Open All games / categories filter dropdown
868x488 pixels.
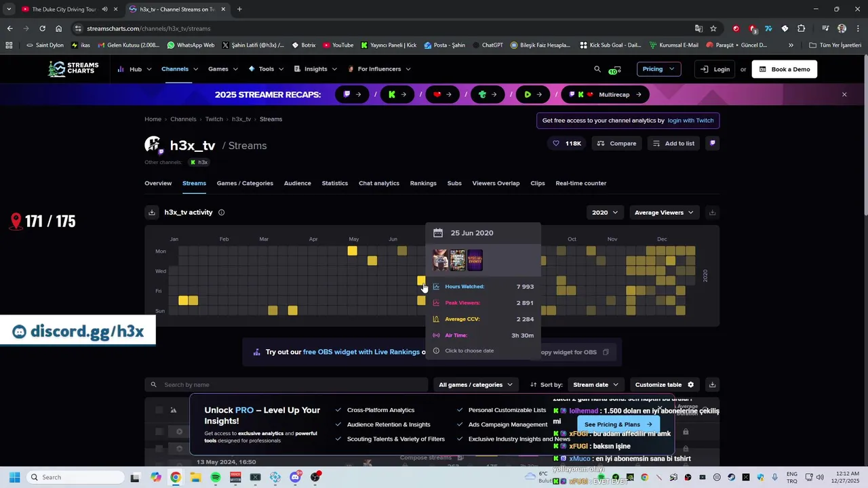[x=475, y=384]
